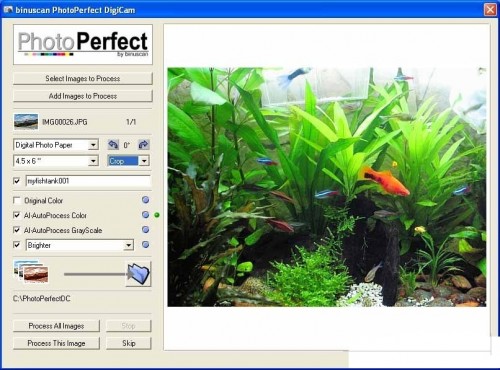Click the C:\PhotoPerfectDC output path text
Image resolution: width=500 pixels, height=370 pixels.
pyautogui.click(x=42, y=299)
